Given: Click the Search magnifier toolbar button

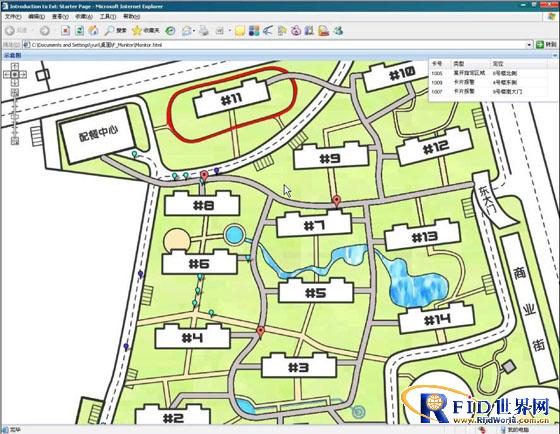Looking at the screenshot, I should click(x=115, y=31).
